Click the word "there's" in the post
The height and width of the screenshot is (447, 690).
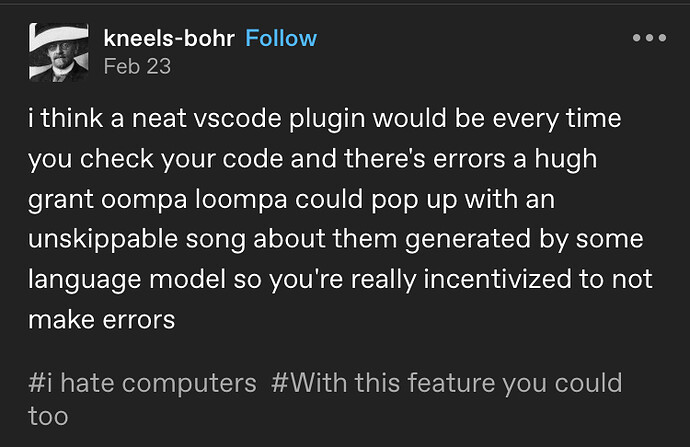click(x=385, y=159)
